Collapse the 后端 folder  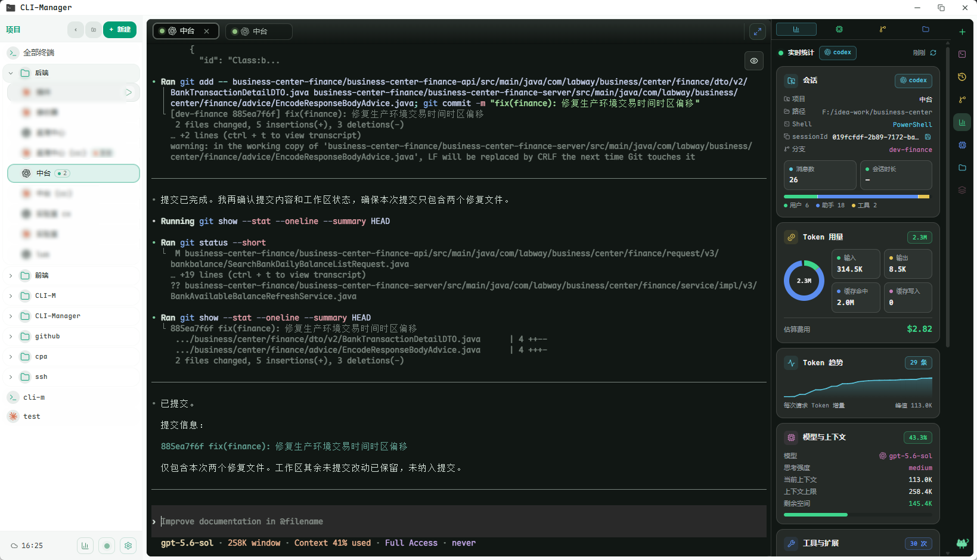tap(11, 73)
